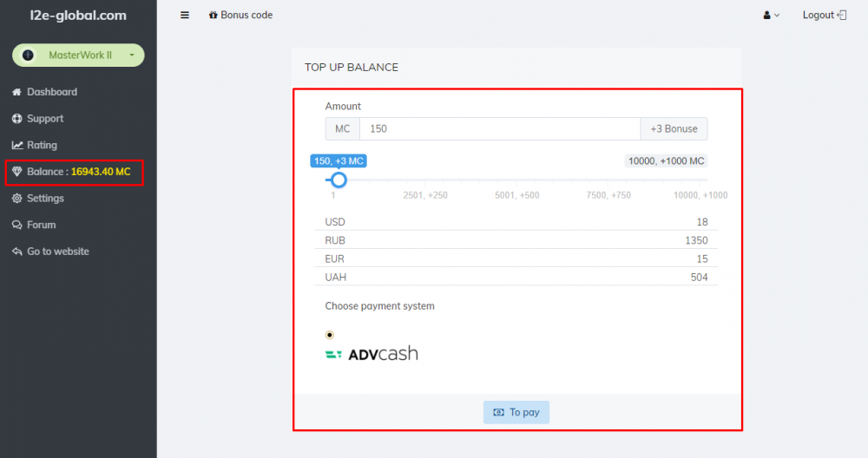Click the Rating chart icon
The width and height of the screenshot is (868, 458).
coord(17,146)
